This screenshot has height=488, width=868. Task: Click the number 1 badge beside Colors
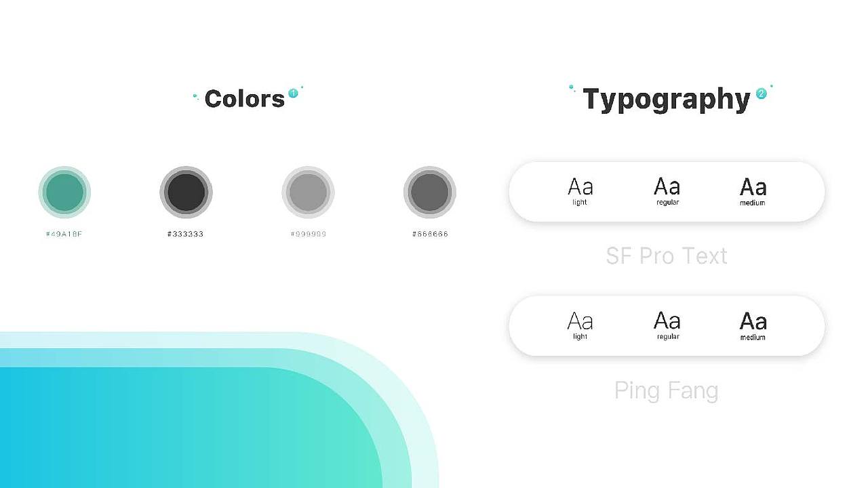pos(293,93)
